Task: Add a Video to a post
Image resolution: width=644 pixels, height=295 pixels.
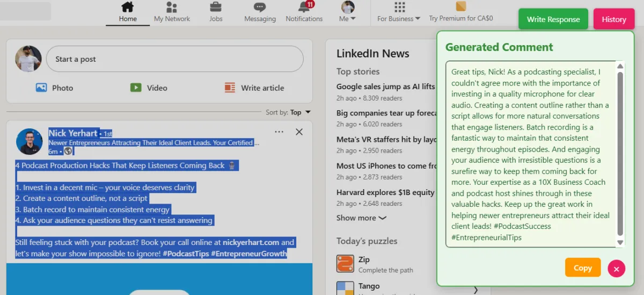Action: pyautogui.click(x=149, y=88)
